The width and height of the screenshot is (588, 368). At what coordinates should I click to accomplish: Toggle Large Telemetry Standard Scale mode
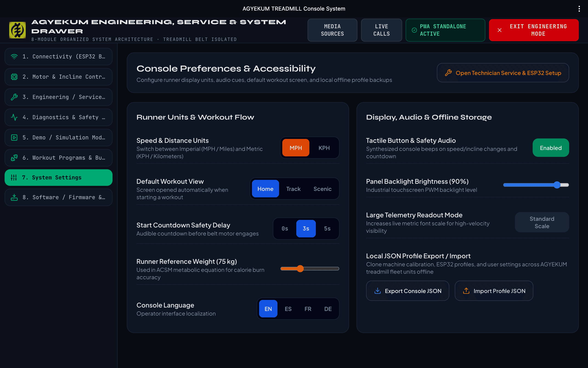point(542,222)
